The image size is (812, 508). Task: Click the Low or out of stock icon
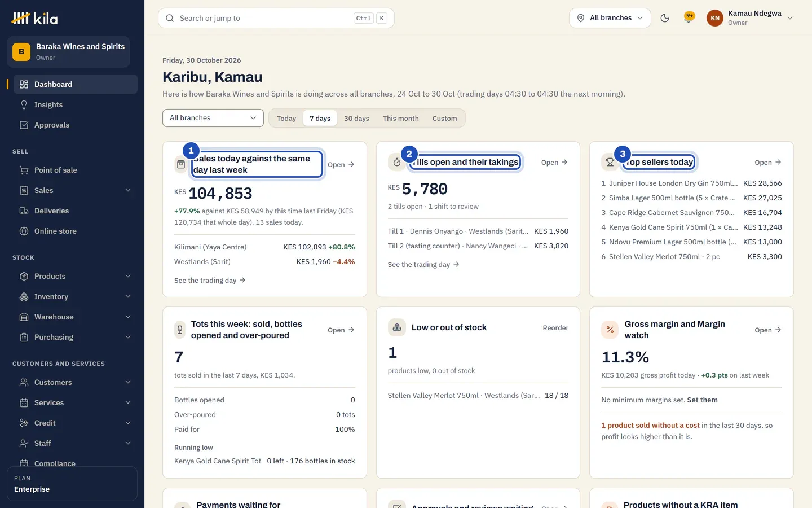(397, 327)
